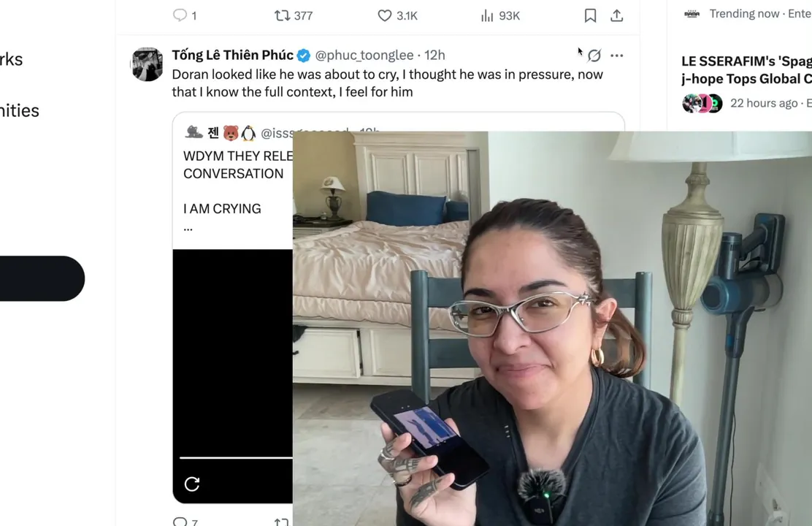
Task: Click the video progress bar
Action: tap(236, 458)
